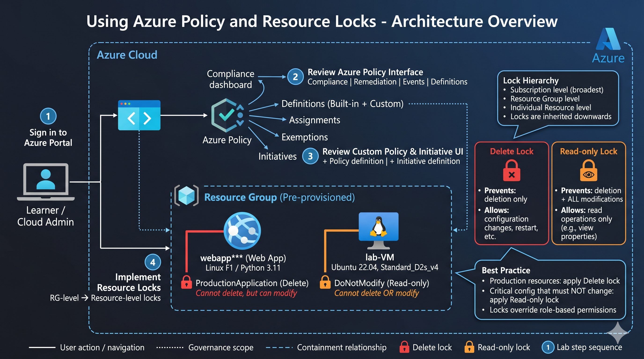
Task: Click 'Cannot delete OR modify' note
Action: (x=377, y=293)
